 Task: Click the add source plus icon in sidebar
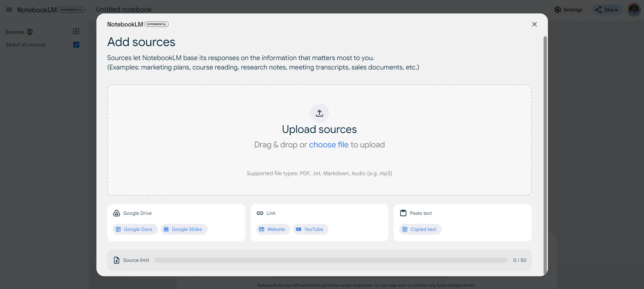pos(76,31)
